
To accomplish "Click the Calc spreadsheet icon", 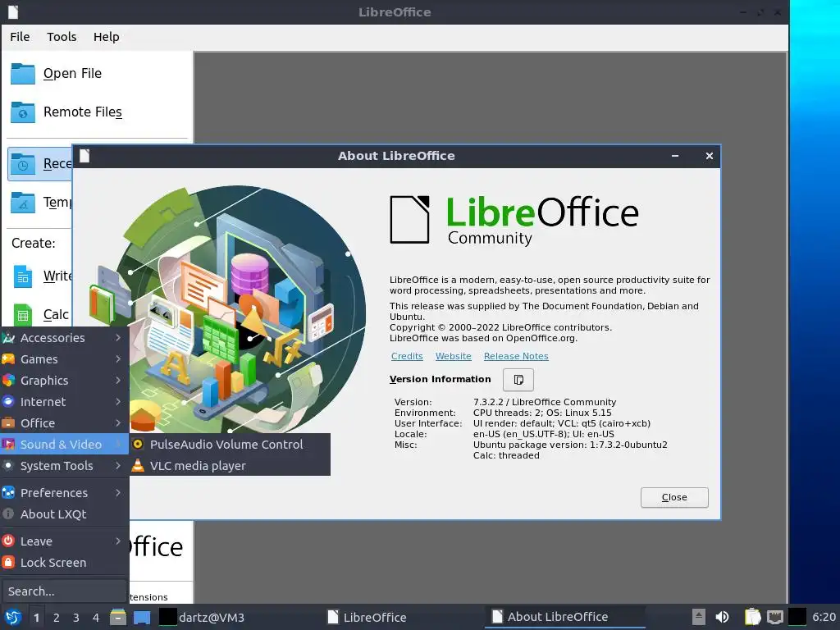I will tap(22, 314).
